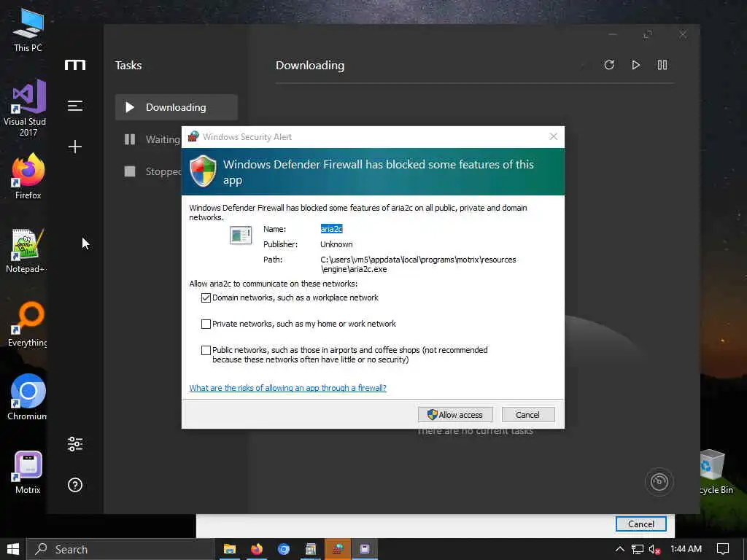
Task: Click the Motrix taskbar icon
Action: coord(365,549)
